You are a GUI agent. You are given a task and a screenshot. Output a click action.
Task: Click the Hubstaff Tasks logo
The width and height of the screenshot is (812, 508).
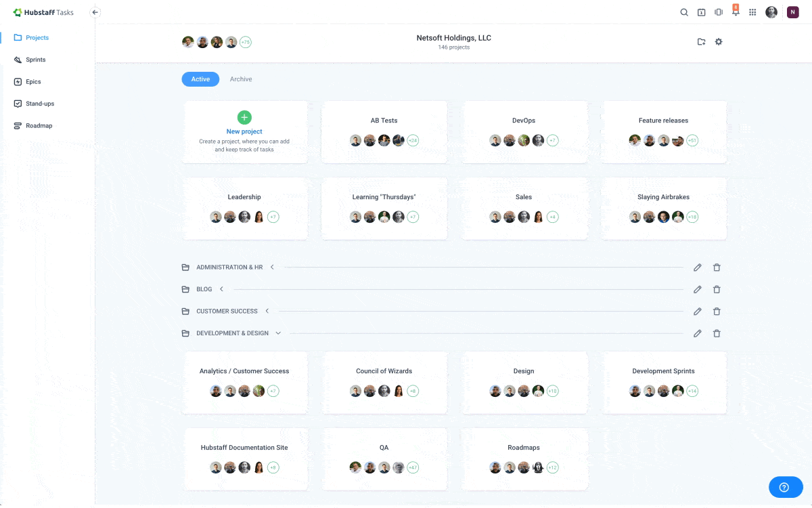point(43,12)
